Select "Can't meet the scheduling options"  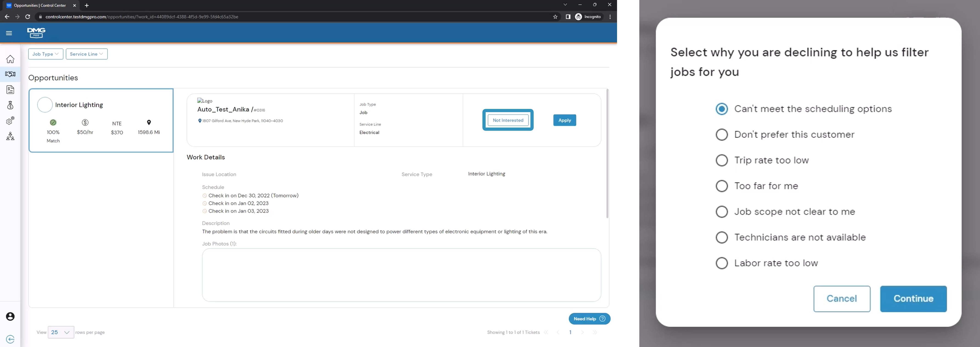pos(721,109)
